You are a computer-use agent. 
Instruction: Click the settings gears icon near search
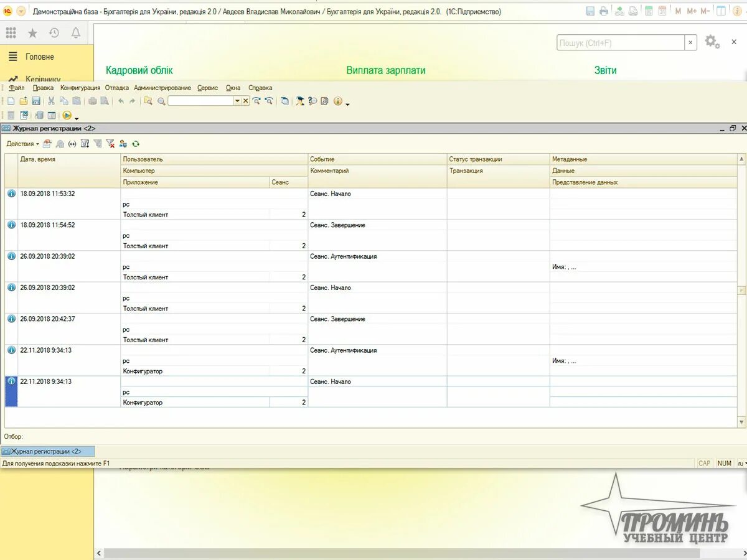pyautogui.click(x=712, y=42)
